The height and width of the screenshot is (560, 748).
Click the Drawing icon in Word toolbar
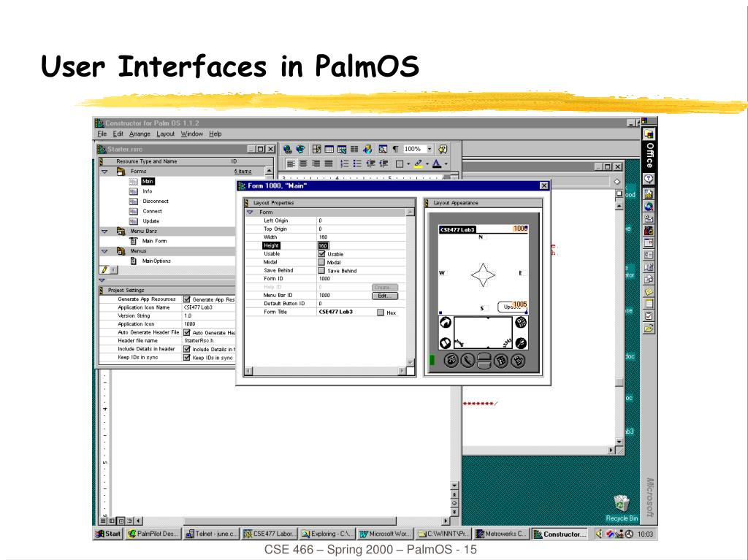[x=367, y=149]
